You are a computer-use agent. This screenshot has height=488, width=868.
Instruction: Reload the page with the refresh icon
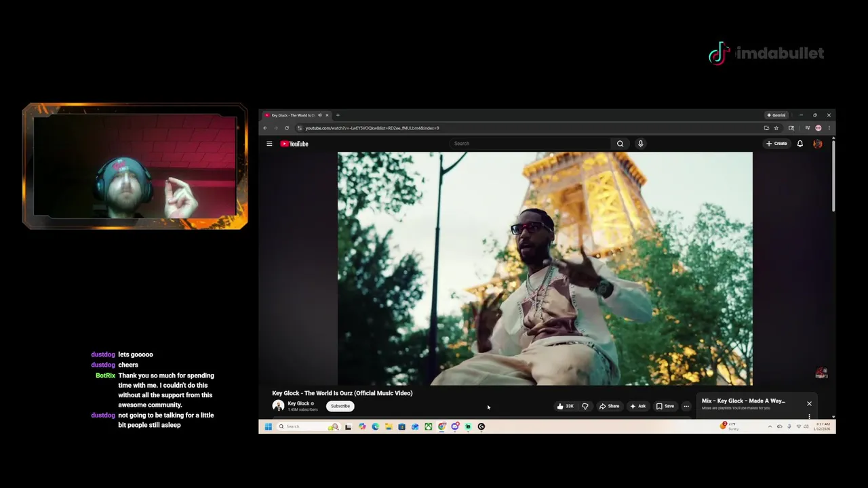287,128
